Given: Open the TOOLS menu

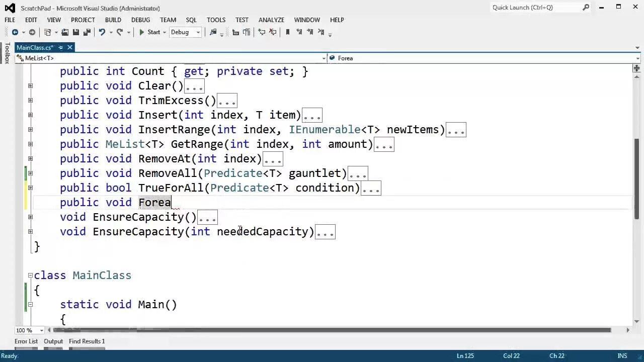Looking at the screenshot, I should coord(216,20).
